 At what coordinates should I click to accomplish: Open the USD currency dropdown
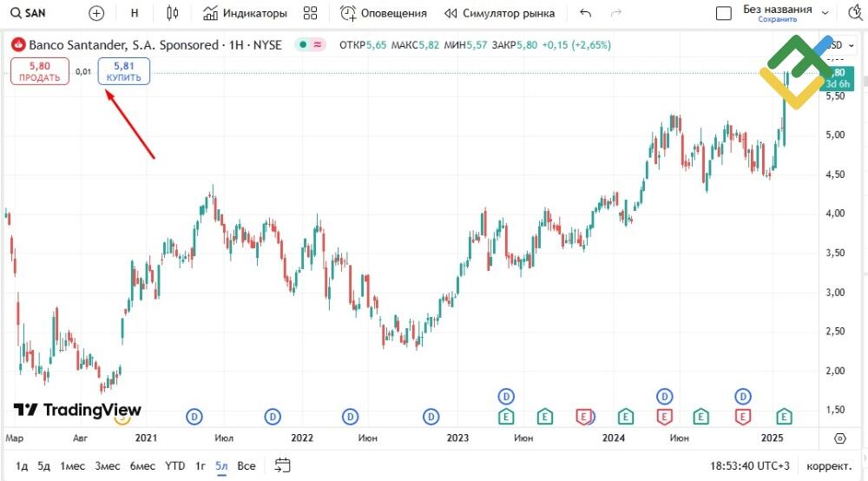tap(841, 45)
